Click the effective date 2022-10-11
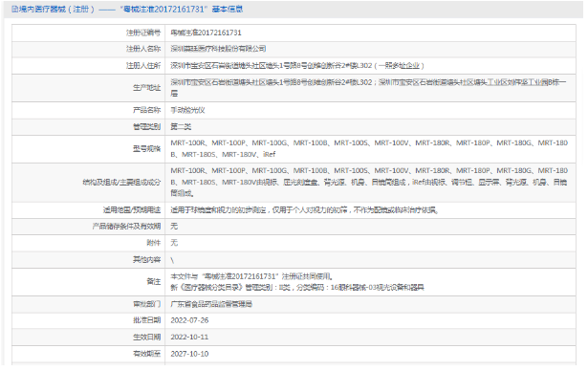Image resolution: width=588 pixels, height=371 pixels. coord(189,337)
